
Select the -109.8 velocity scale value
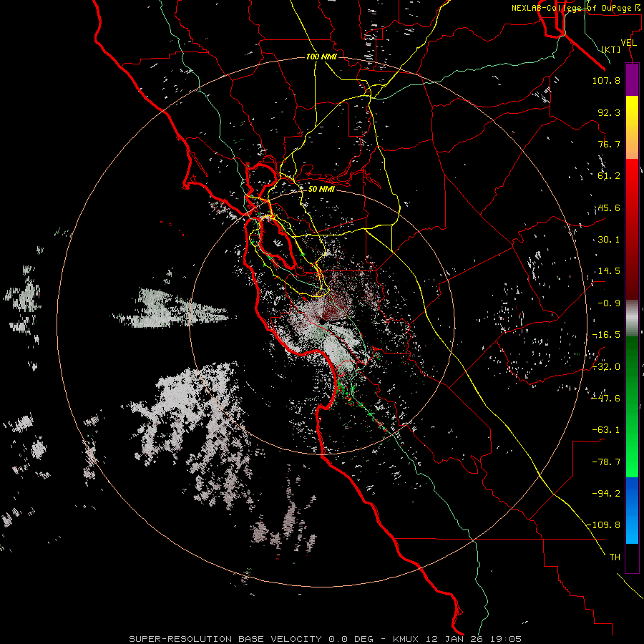(603, 525)
